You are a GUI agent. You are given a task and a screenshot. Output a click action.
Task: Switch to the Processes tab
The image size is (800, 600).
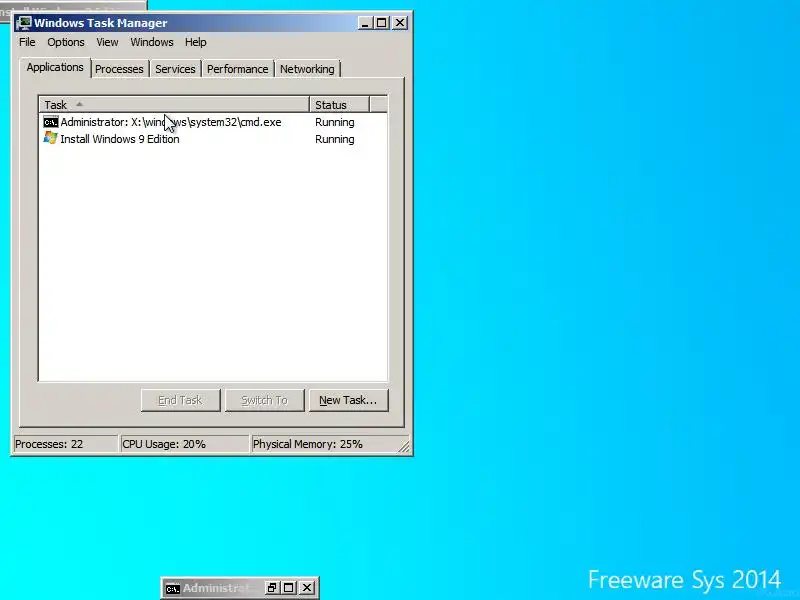[119, 69]
